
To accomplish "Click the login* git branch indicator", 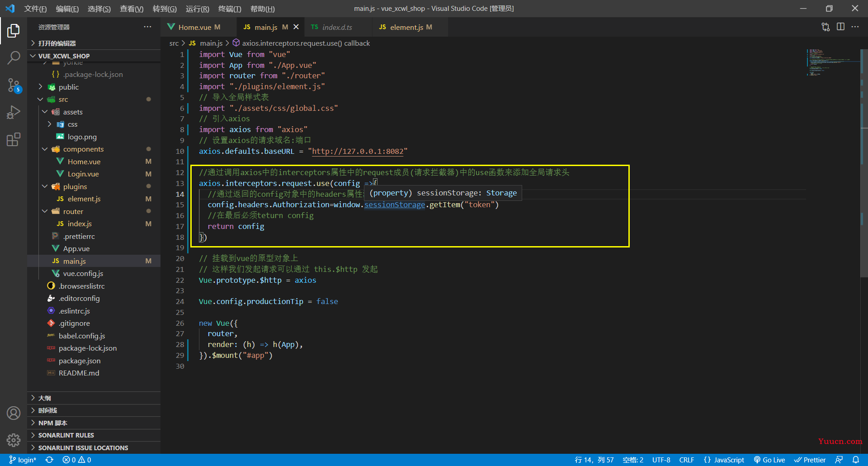I will (23, 460).
